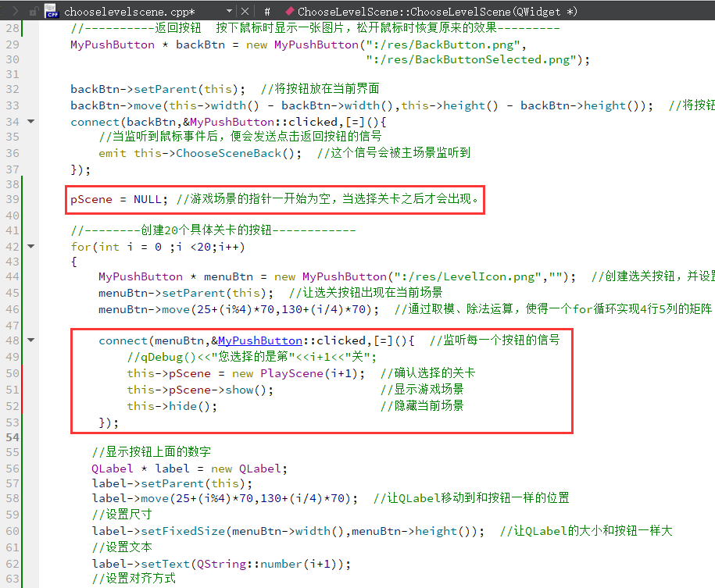Click the # preprocessor directives button
Screen dimensions: 715x588
(x=267, y=12)
